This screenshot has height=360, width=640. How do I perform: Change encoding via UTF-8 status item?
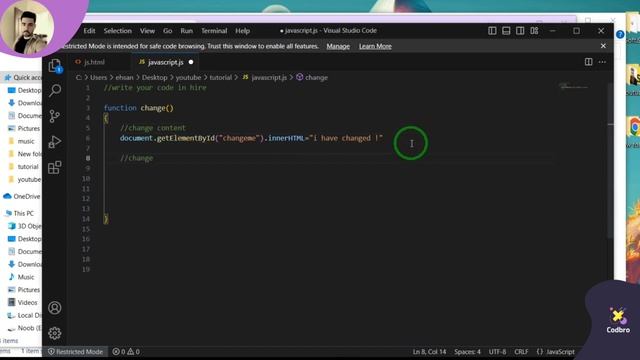tap(498, 351)
